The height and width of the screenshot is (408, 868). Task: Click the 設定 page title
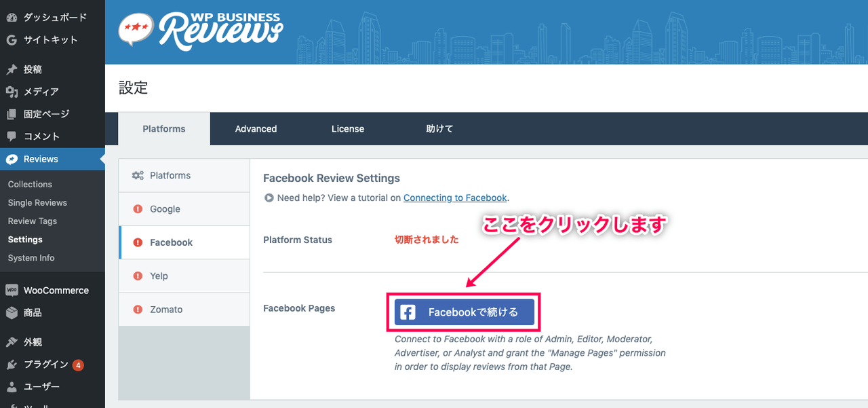point(133,88)
